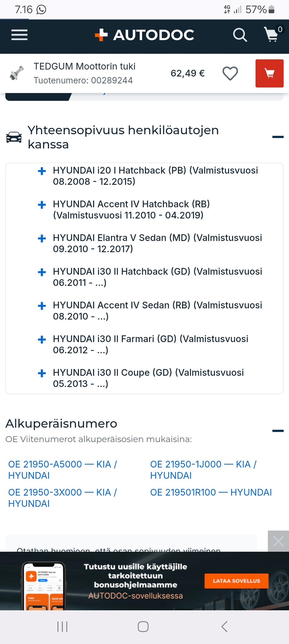Viewport: 289px width, 644px height.
Task: Add TEDGUM Moottorin tuki to cart
Action: pos(269,73)
